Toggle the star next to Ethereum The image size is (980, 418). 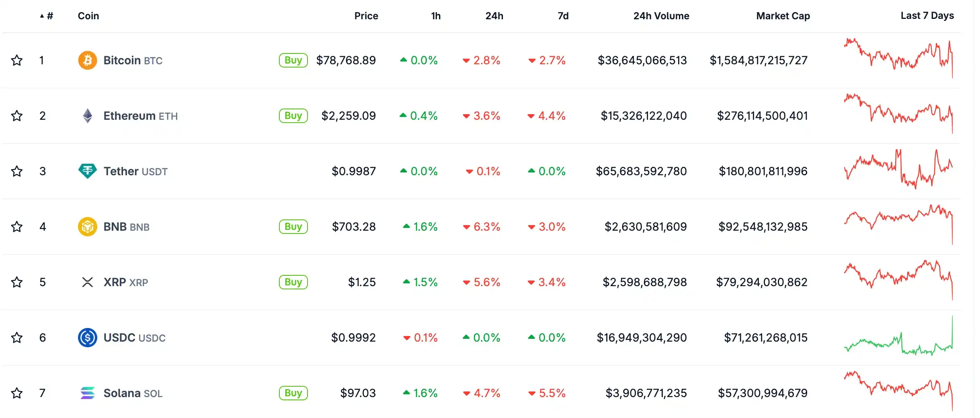(16, 116)
